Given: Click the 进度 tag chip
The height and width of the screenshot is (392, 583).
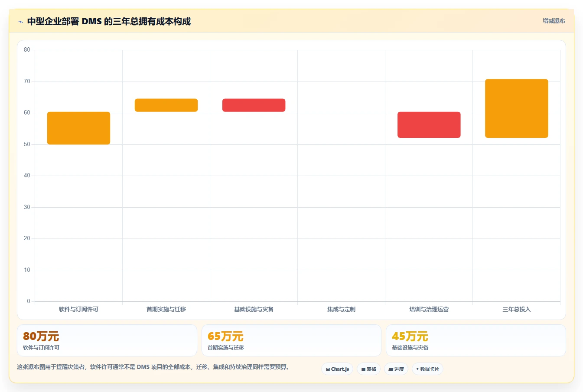Looking at the screenshot, I should [396, 369].
